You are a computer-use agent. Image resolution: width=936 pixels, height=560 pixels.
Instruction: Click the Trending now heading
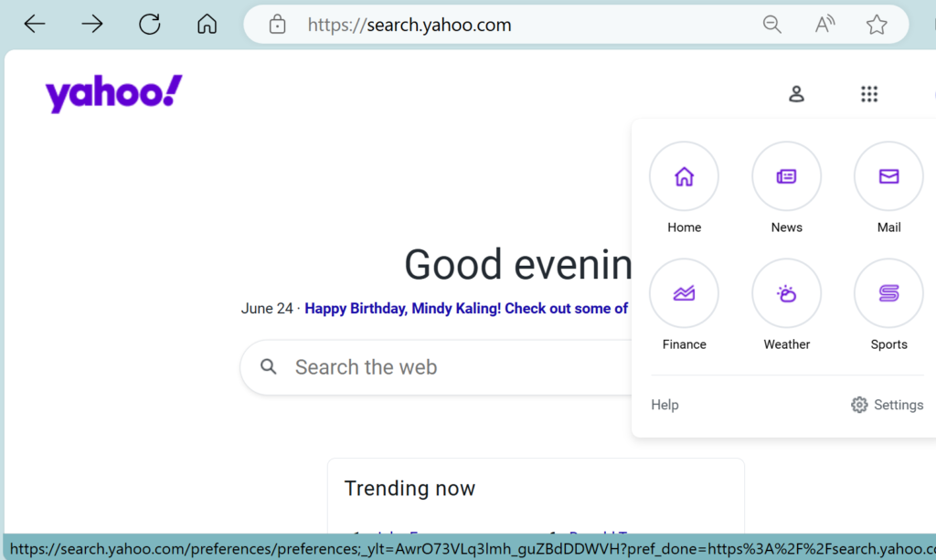pos(409,489)
